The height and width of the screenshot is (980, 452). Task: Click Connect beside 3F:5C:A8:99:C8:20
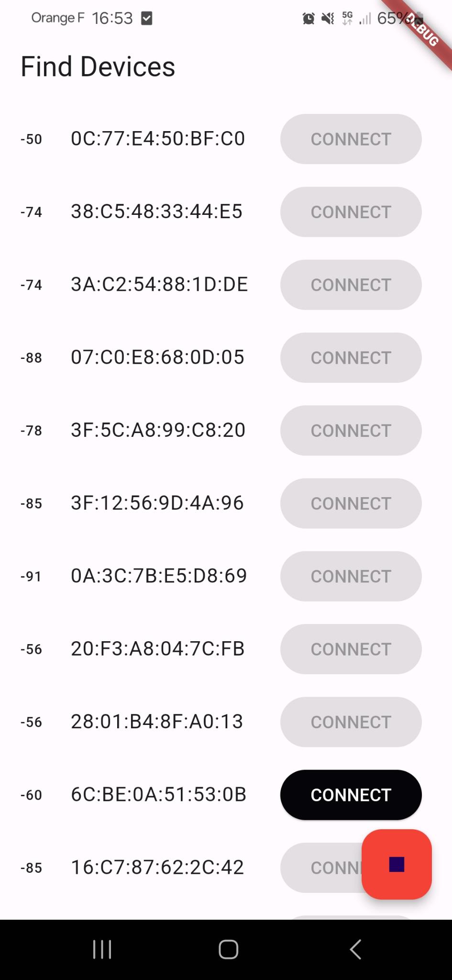pyautogui.click(x=351, y=431)
